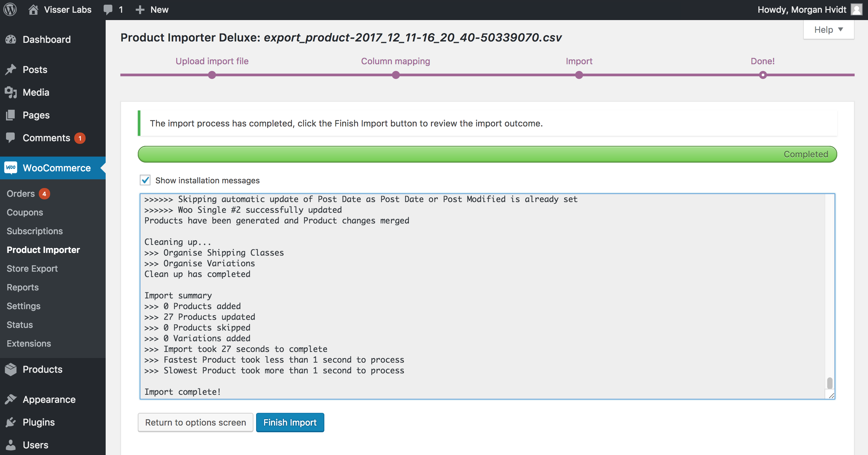Click the Done! step label
The height and width of the screenshot is (455, 868).
(x=763, y=61)
